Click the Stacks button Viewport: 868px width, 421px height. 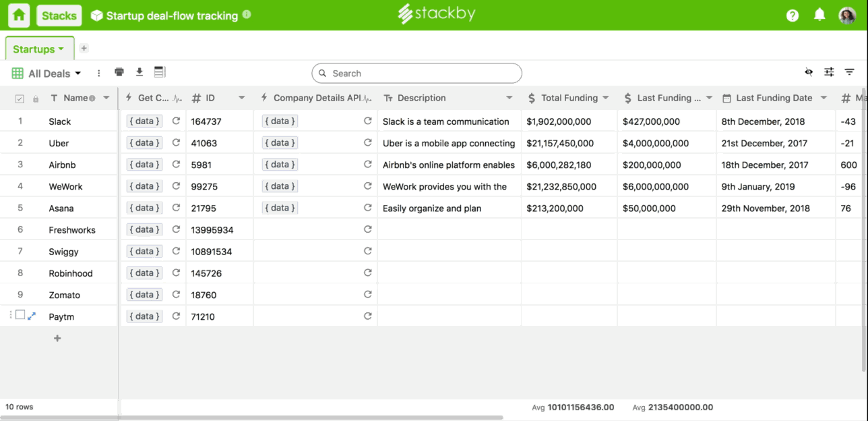tap(59, 14)
